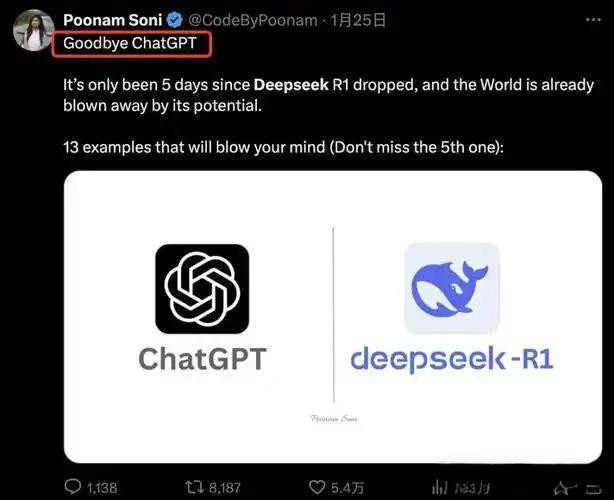The image size is (614, 500).
Task: Click the "deepseek-R1" wordmark in image
Action: 451,358
